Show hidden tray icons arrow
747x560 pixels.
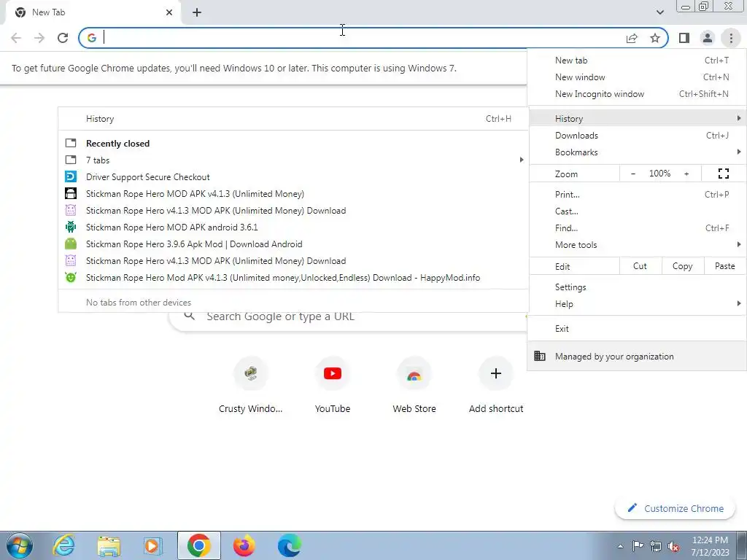click(620, 546)
